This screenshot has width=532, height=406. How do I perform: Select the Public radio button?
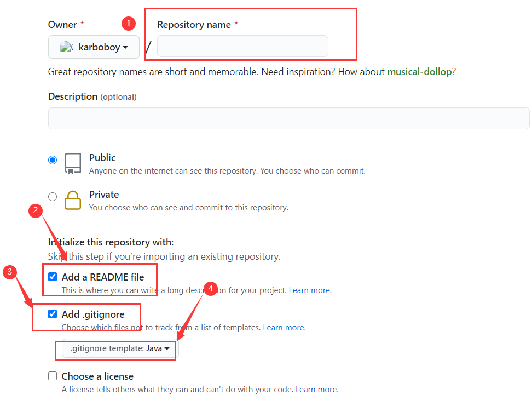(x=53, y=159)
